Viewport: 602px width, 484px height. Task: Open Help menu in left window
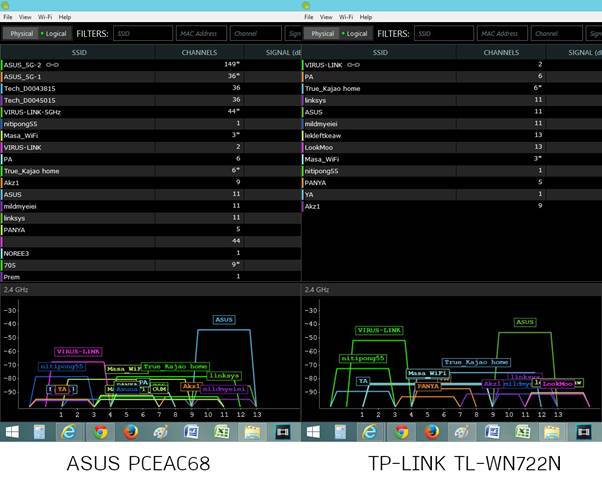64,17
